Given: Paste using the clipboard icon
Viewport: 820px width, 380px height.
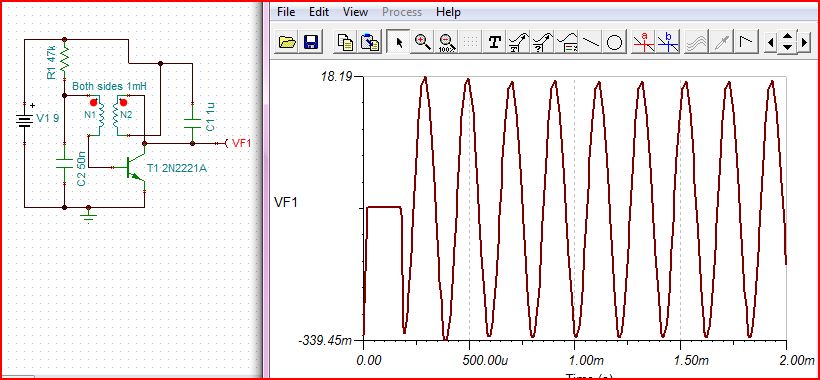Looking at the screenshot, I should tap(370, 42).
